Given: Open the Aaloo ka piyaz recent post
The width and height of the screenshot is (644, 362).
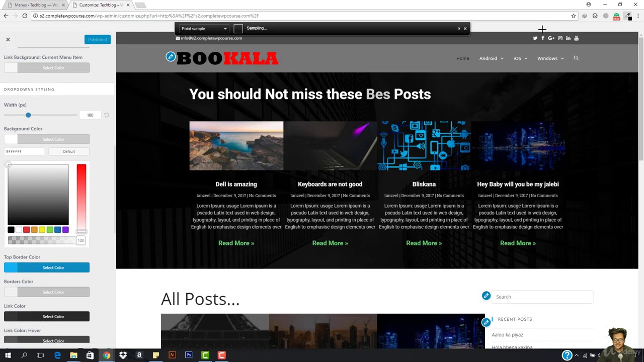Looking at the screenshot, I should (507, 335).
